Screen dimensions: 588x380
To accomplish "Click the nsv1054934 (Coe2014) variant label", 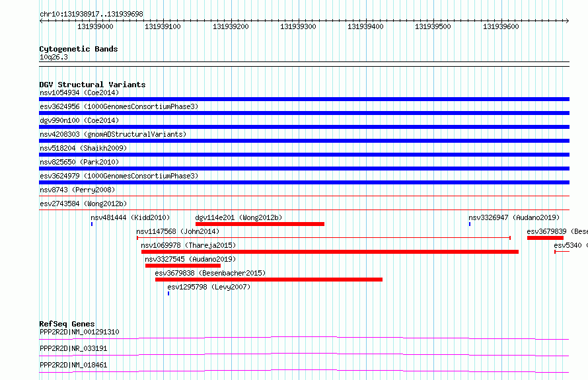I will [79, 93].
